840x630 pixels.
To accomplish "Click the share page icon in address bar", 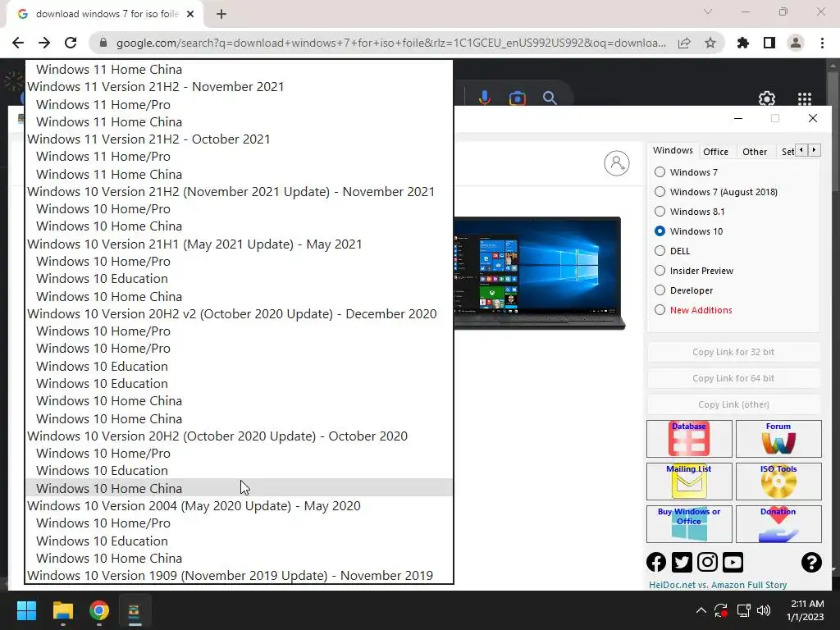I will [684, 43].
